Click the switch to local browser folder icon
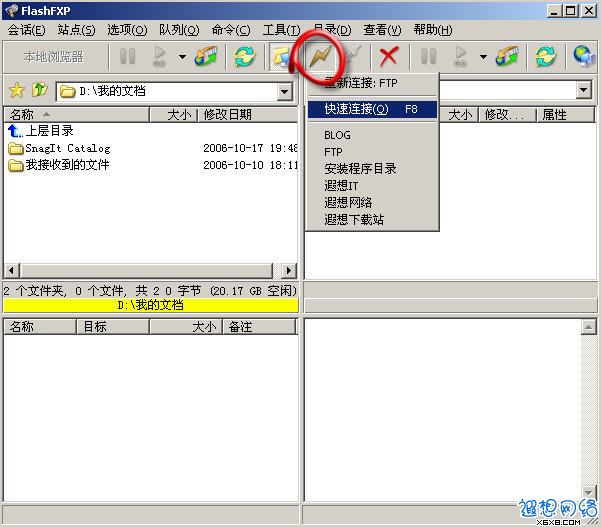 [281, 57]
